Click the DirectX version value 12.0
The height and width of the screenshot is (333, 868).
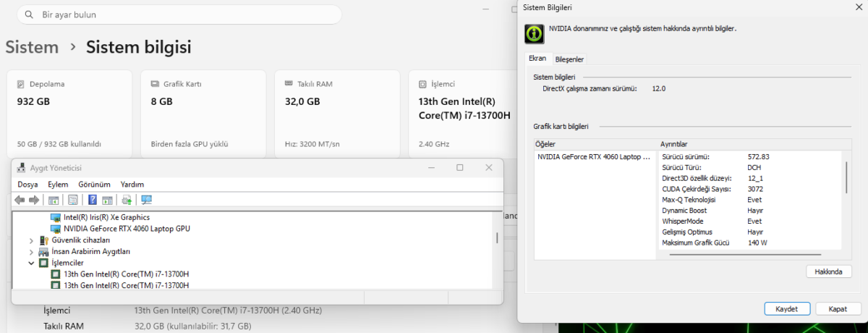coord(658,88)
